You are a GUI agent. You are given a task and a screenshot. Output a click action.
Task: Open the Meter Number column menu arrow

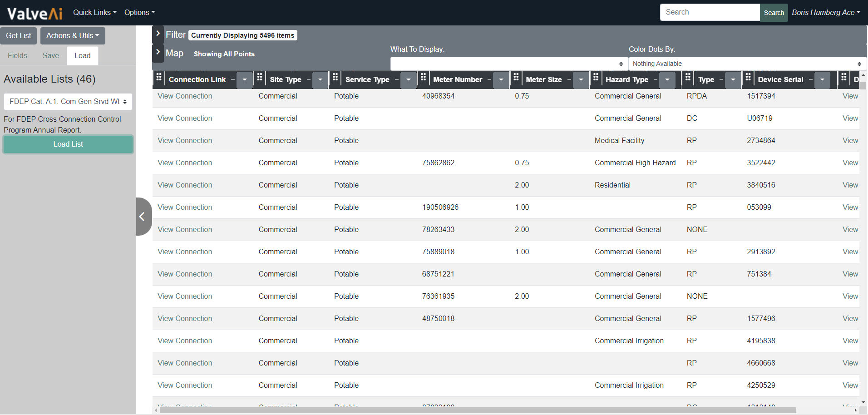501,80
